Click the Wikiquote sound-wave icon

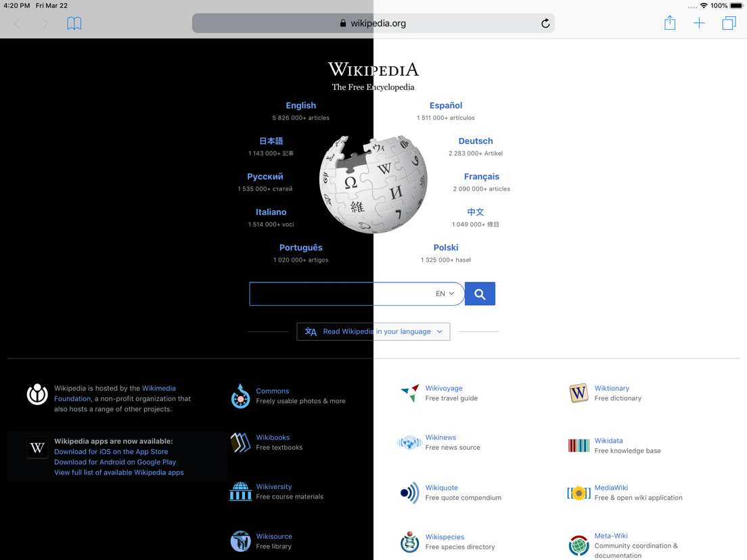click(410, 492)
